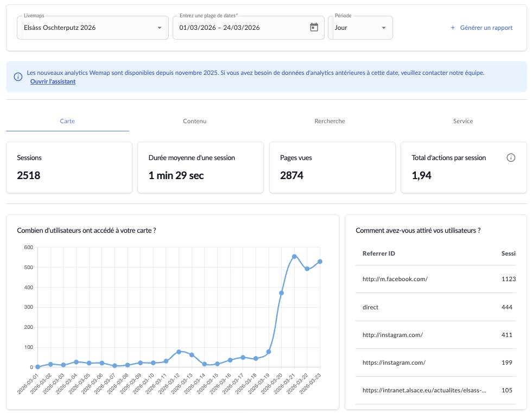Select the Carte tab
This screenshot has height=413, width=532.
[67, 121]
